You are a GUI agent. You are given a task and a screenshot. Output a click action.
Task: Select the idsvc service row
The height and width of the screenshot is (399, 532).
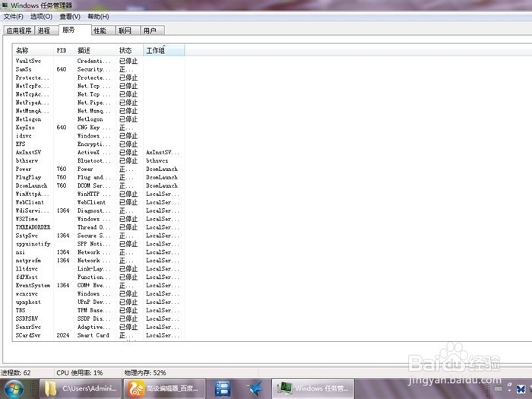point(99,136)
